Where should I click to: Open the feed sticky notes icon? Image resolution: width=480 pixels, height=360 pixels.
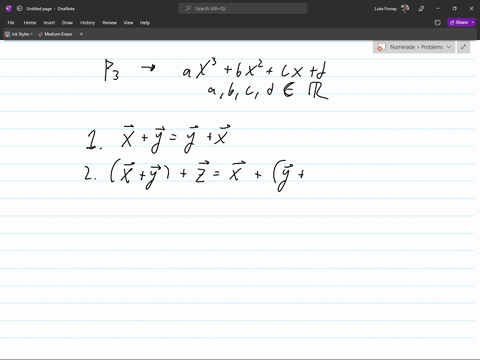pos(438,23)
